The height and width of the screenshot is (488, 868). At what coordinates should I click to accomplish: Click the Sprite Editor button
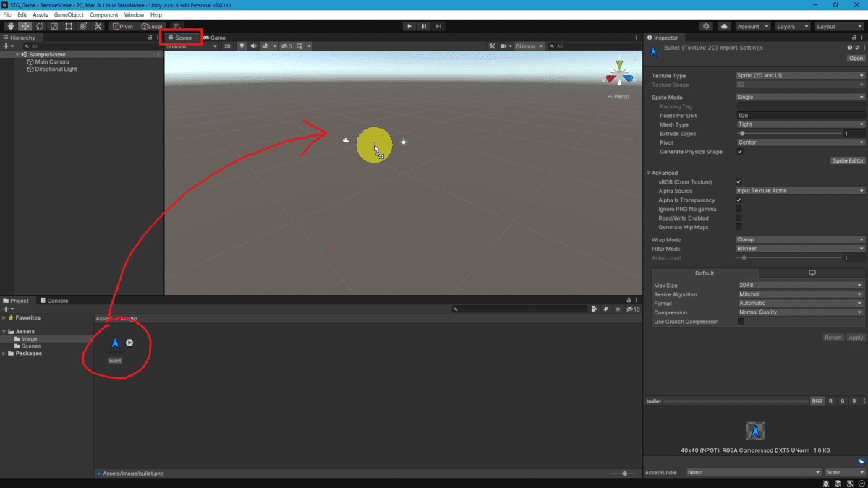tap(848, 161)
